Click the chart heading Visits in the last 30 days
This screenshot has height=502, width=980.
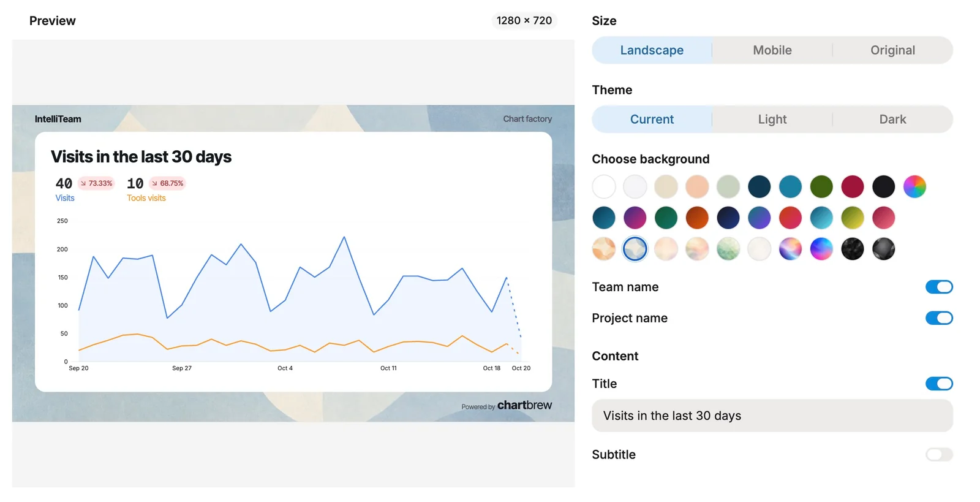click(141, 157)
